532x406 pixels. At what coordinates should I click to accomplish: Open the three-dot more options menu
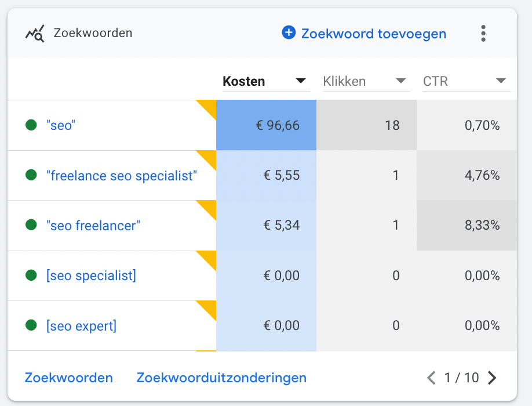(x=483, y=33)
